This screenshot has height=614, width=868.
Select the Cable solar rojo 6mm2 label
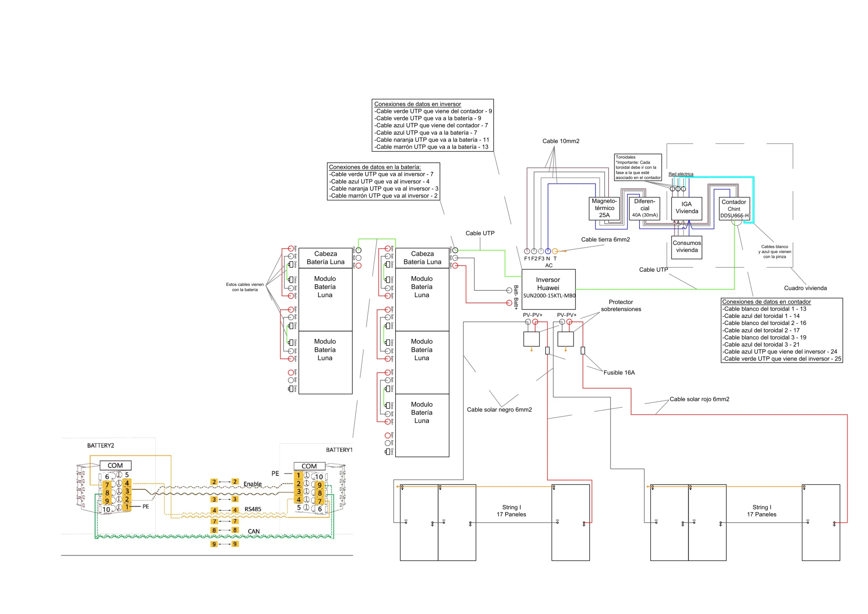(699, 399)
